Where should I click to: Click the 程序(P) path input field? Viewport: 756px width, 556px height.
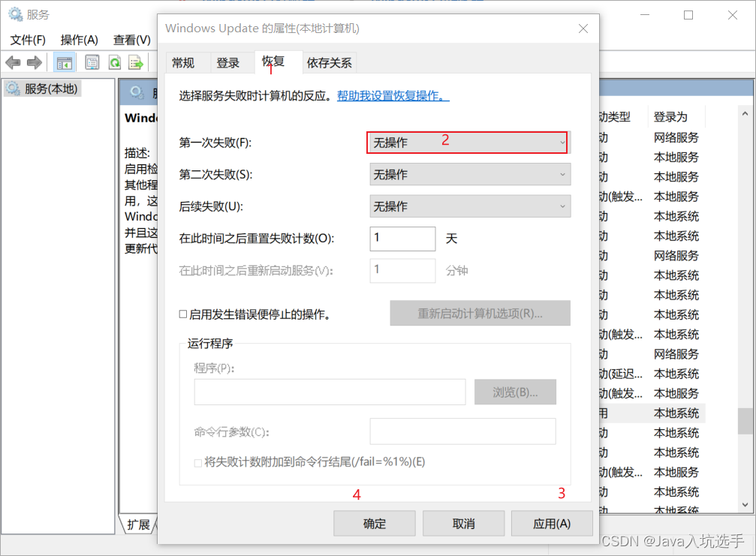click(330, 392)
